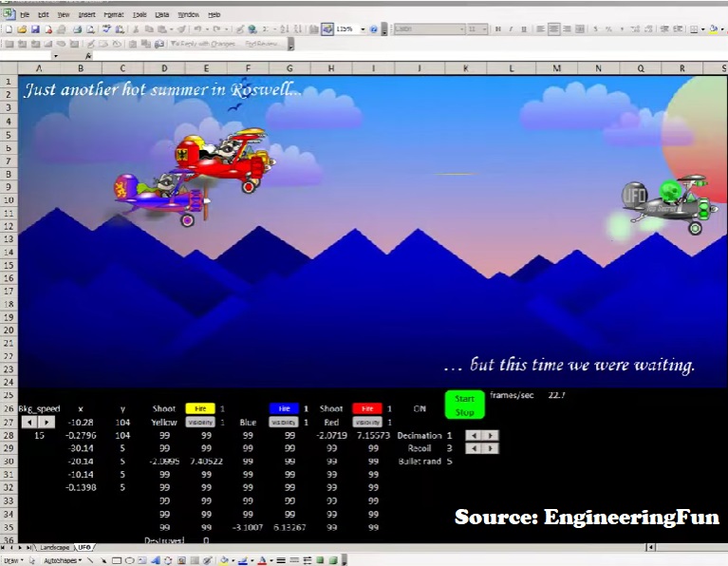
Task: Click the Cut scissors icon
Action: 136,29
